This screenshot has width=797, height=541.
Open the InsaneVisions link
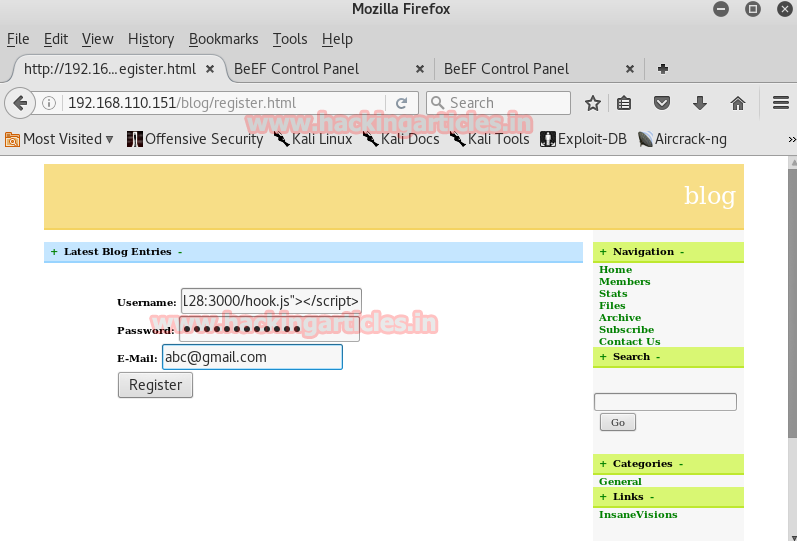point(638,515)
